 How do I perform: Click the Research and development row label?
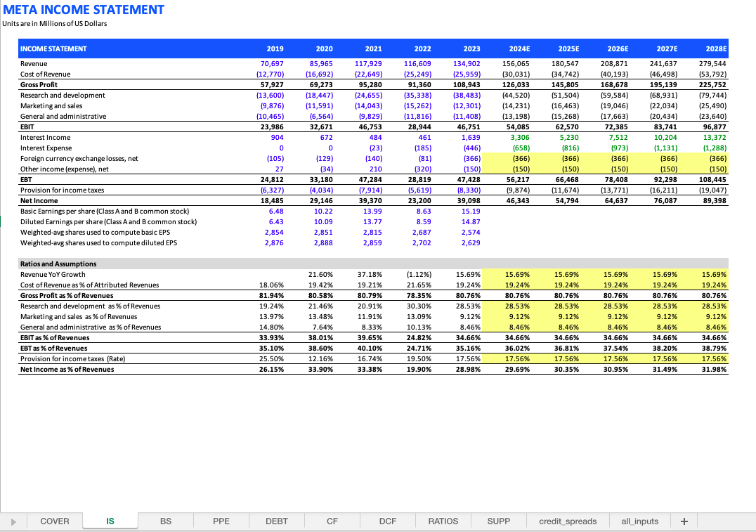(x=63, y=95)
